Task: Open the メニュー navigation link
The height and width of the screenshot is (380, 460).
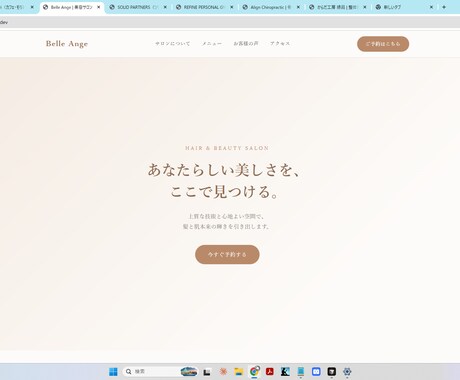Action: pos(212,44)
